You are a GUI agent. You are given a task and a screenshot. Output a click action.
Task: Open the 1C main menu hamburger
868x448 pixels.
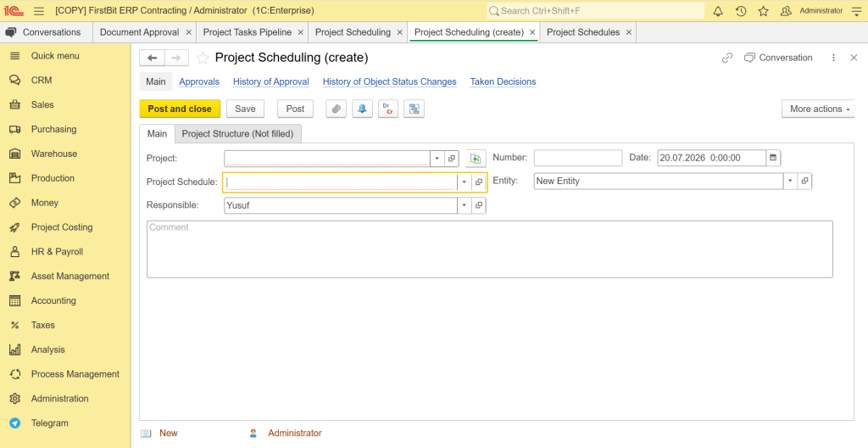(38, 10)
